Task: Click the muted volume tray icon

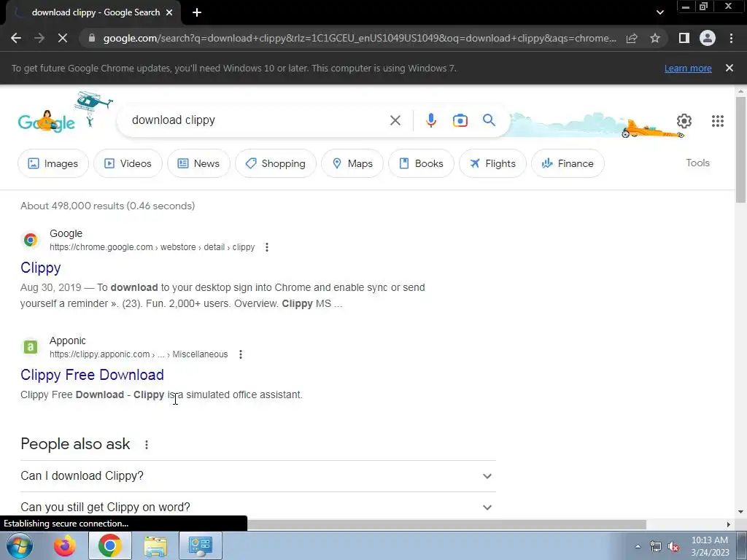Action: tap(673, 547)
